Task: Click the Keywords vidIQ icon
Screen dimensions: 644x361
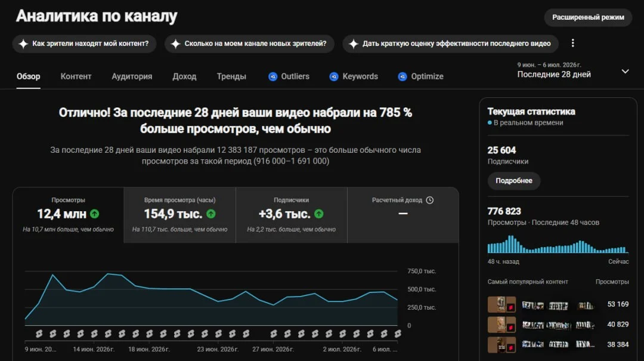Action: point(334,76)
